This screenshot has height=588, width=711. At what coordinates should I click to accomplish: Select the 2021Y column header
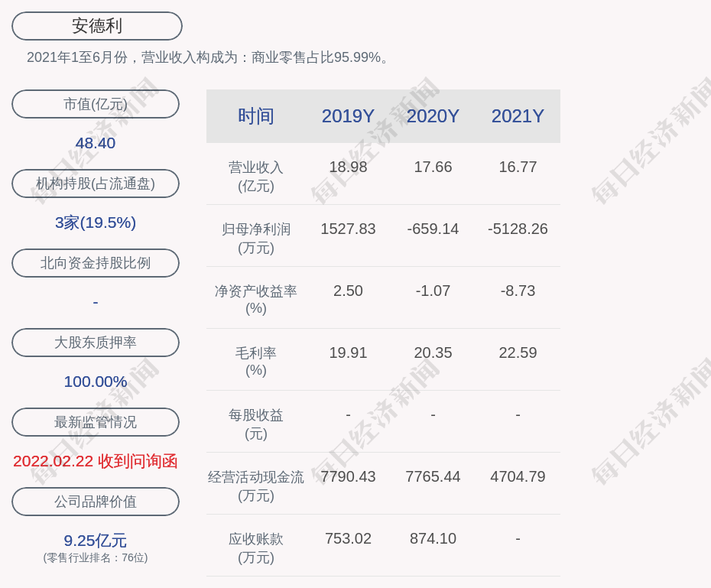[518, 116]
